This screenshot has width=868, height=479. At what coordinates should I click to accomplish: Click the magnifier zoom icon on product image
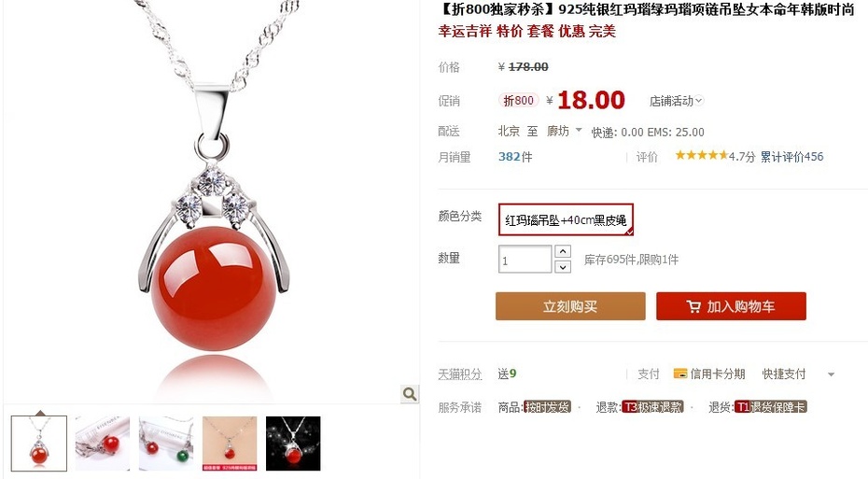click(410, 394)
